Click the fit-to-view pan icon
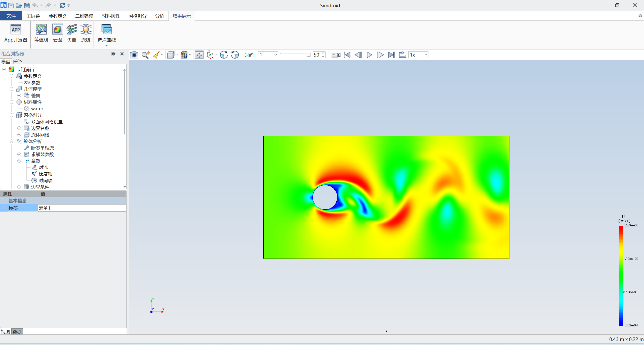The width and height of the screenshot is (644, 345). 199,55
